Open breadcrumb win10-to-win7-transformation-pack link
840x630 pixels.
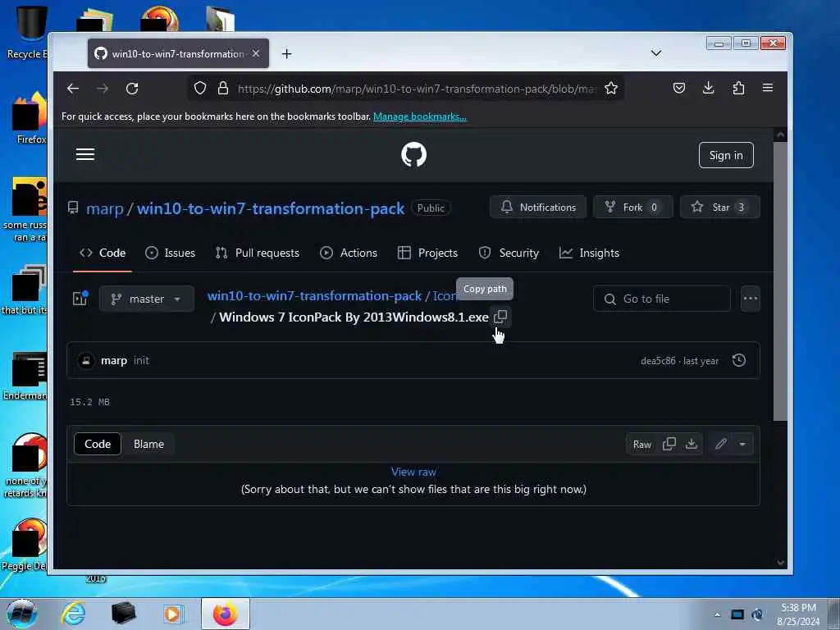tap(314, 295)
